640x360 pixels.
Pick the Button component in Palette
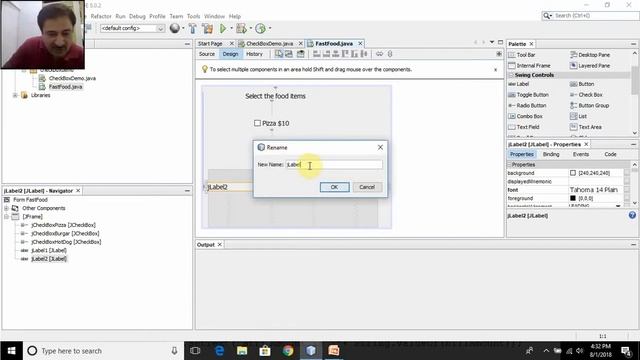pos(582,84)
